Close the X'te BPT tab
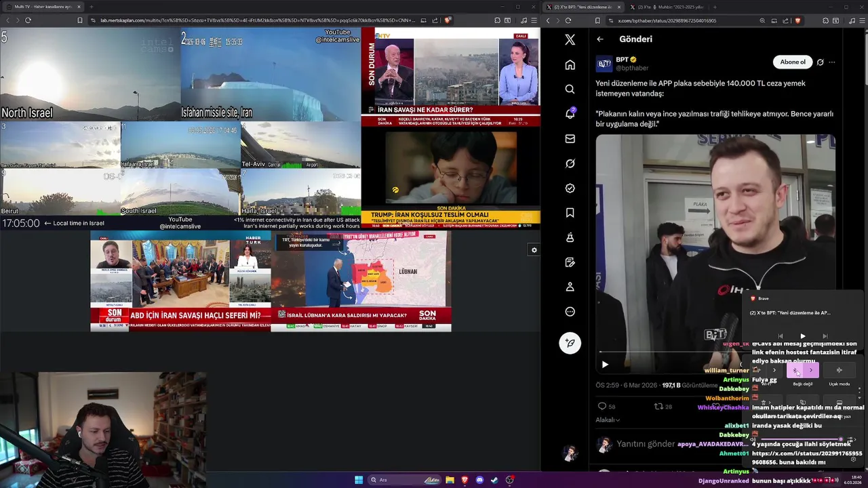Screen dimensions: 868x488 [618, 7]
